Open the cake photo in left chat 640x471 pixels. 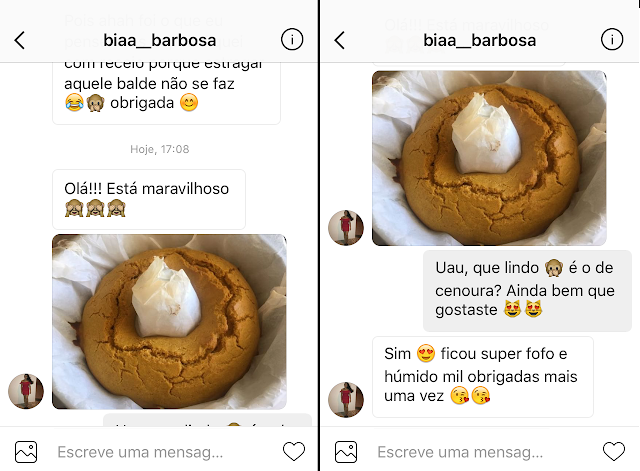[x=169, y=322]
